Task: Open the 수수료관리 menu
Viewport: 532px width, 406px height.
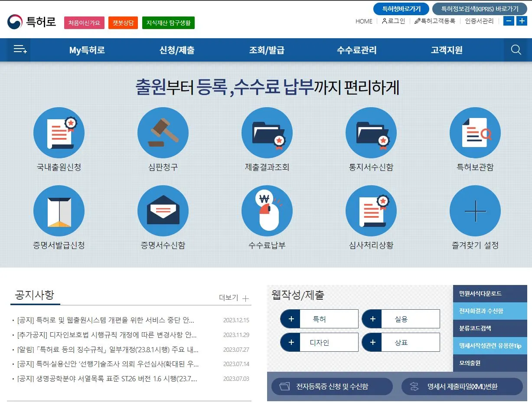Action: coord(357,50)
